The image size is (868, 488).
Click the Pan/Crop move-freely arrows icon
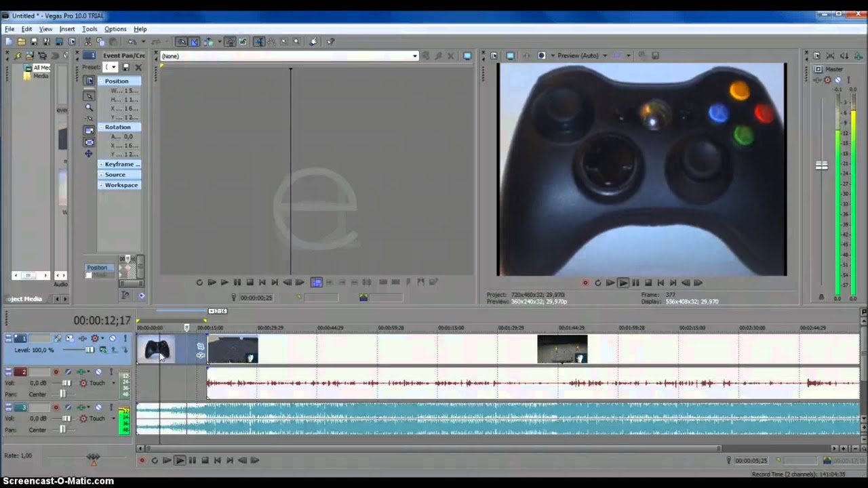(89, 154)
